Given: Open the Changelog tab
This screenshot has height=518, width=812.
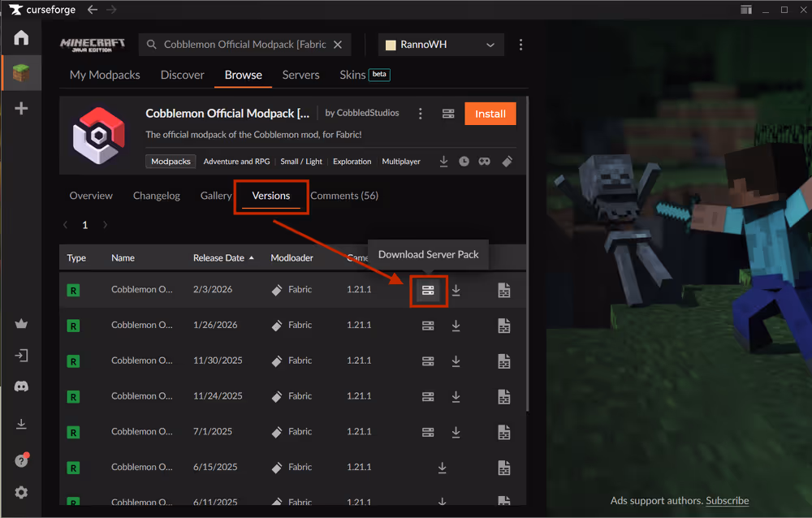Looking at the screenshot, I should [157, 196].
